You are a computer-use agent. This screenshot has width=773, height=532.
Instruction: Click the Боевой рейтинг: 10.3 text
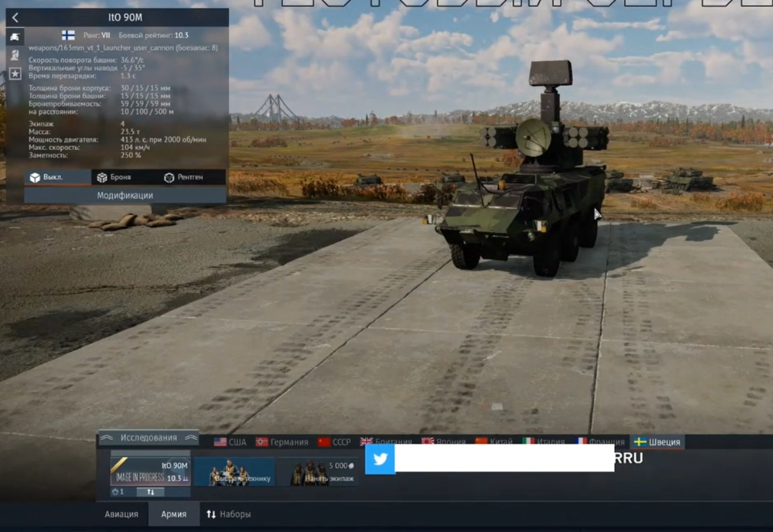tap(153, 36)
